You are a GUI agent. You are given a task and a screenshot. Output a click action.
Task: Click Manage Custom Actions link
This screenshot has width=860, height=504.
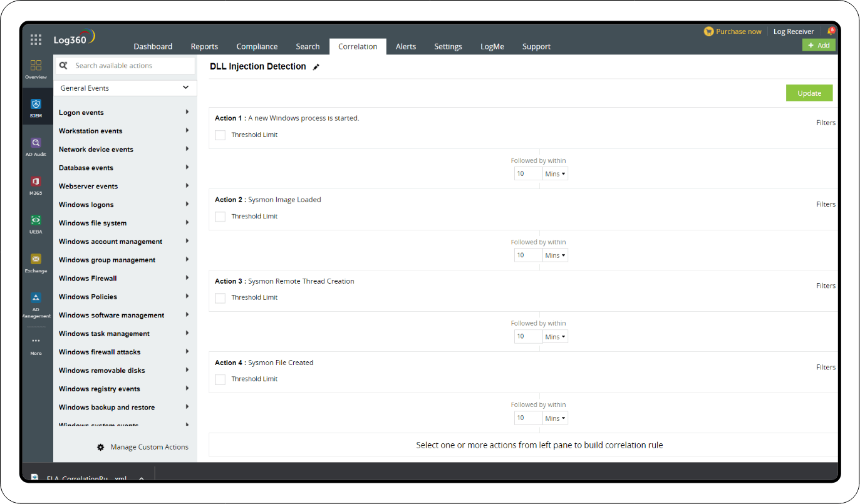click(x=149, y=447)
